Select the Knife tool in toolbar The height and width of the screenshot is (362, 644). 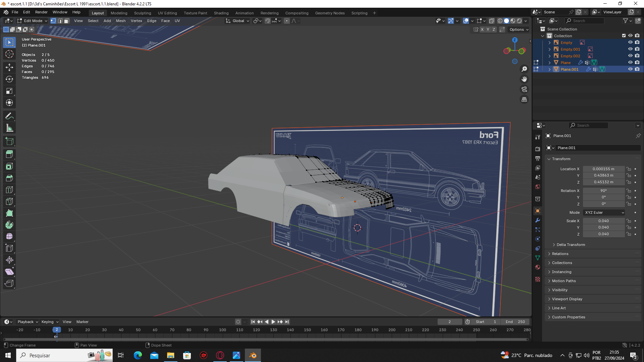9,201
